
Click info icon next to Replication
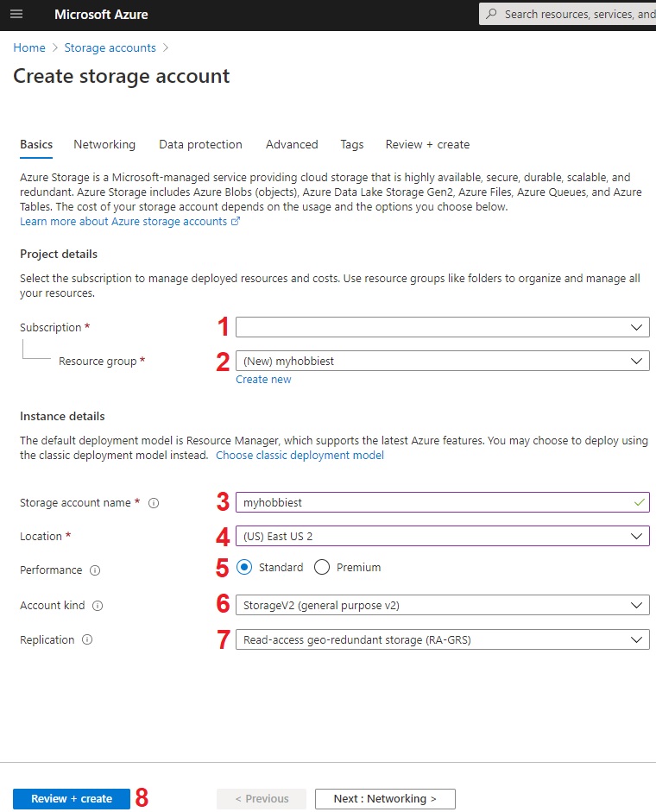(x=87, y=639)
